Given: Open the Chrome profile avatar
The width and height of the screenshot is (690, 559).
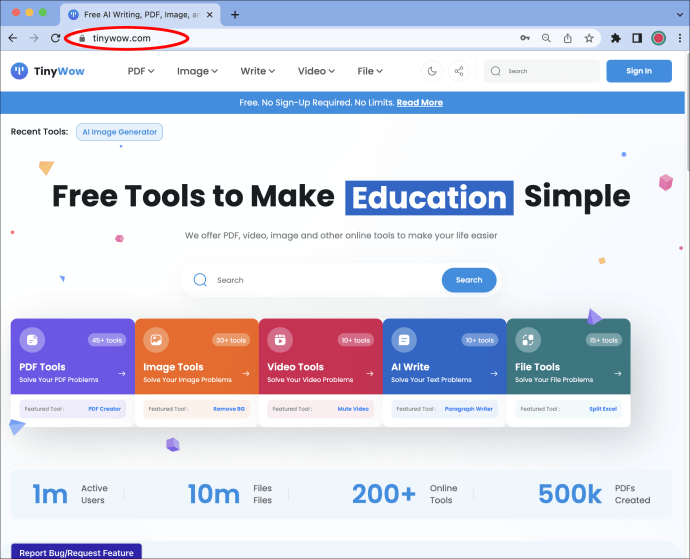Looking at the screenshot, I should pyautogui.click(x=658, y=38).
